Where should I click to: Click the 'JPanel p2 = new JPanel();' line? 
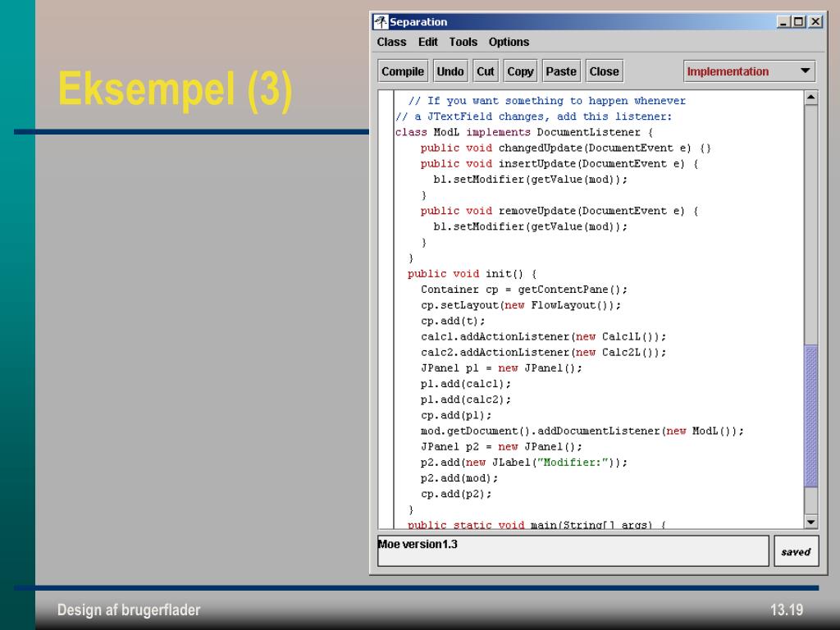501,447
